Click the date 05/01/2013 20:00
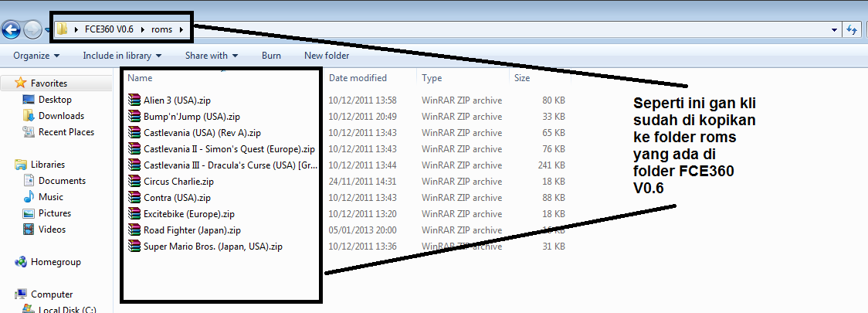 [x=363, y=230]
